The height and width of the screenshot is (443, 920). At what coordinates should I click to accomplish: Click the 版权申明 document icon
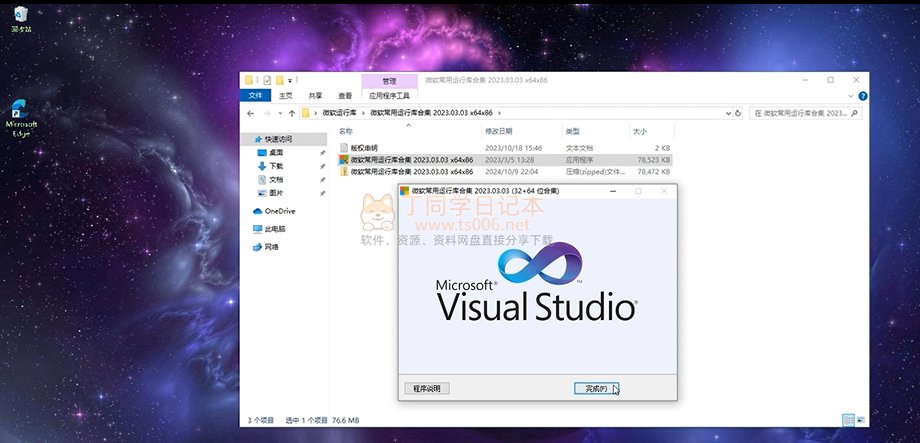[344, 148]
